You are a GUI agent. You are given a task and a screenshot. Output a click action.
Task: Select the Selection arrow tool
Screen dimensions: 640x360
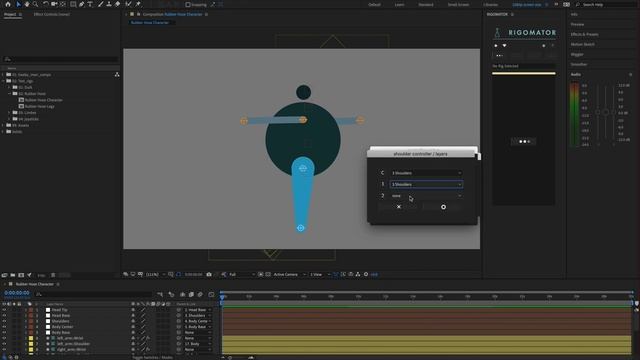pos(18,4)
